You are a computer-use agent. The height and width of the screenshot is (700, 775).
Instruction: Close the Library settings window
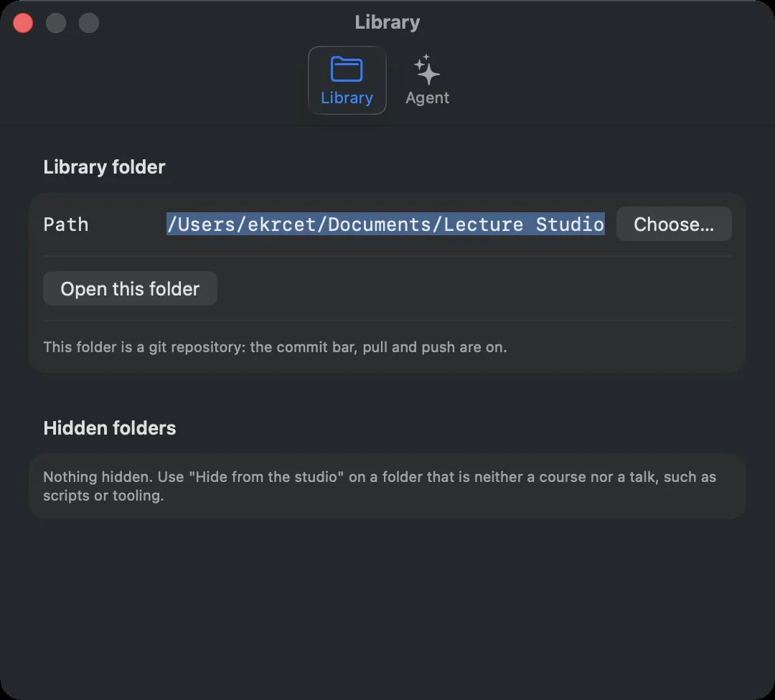[23, 23]
